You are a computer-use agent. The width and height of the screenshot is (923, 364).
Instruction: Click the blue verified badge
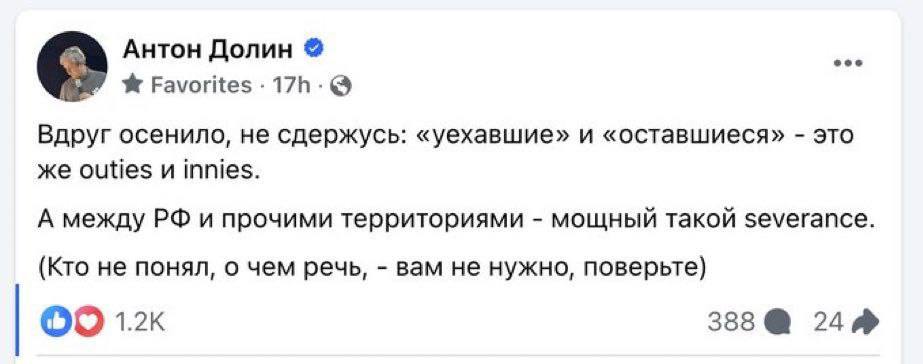click(x=312, y=50)
